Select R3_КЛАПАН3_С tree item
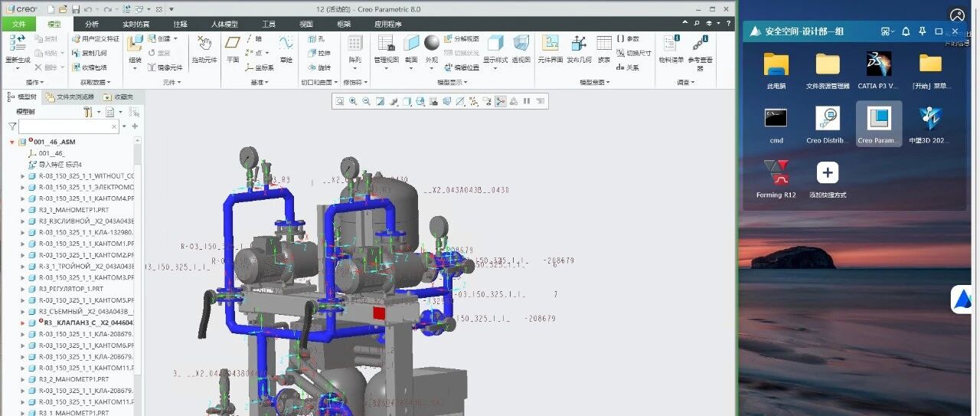Screen dimensions: 980x416 point(82,323)
